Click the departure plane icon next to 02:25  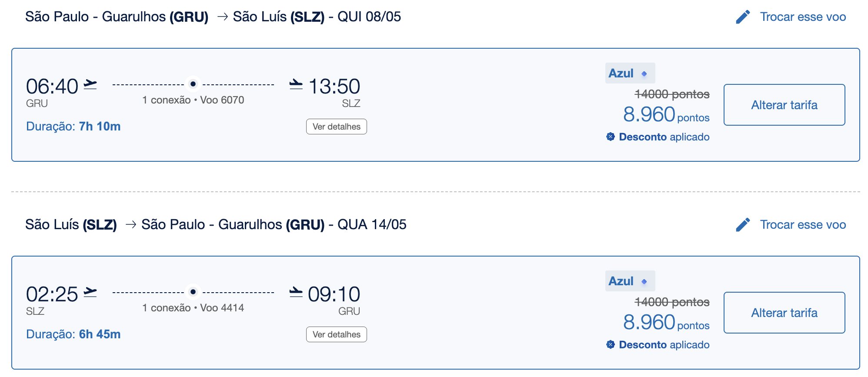pyautogui.click(x=90, y=292)
